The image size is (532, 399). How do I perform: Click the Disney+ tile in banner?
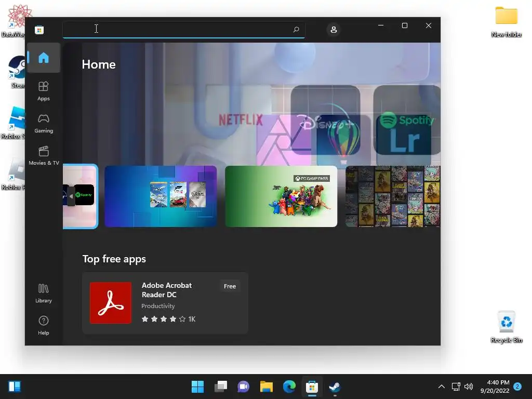tap(325, 120)
